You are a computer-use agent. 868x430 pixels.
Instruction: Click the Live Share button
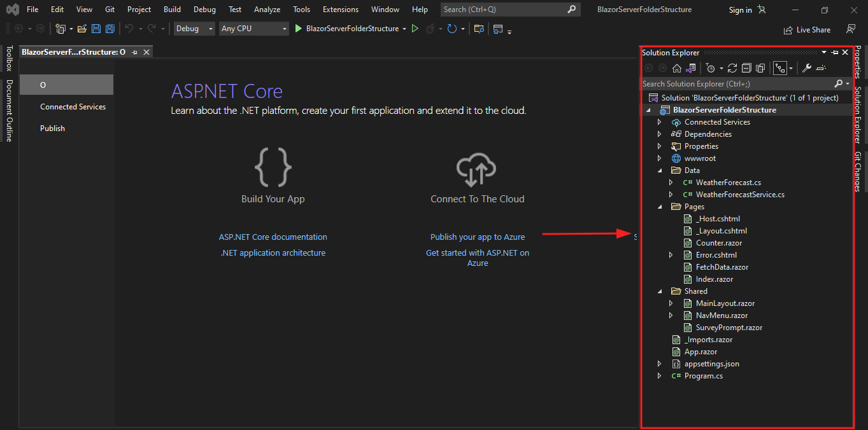coord(807,29)
